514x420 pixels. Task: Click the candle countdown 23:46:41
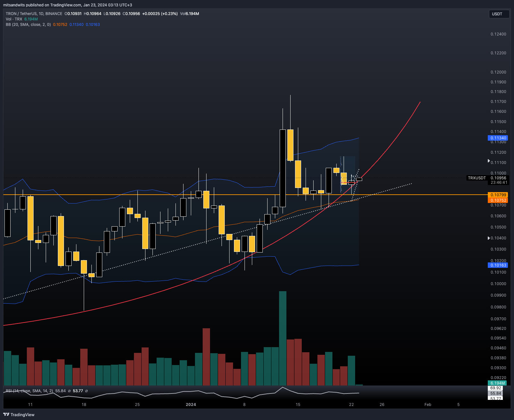pyautogui.click(x=498, y=183)
